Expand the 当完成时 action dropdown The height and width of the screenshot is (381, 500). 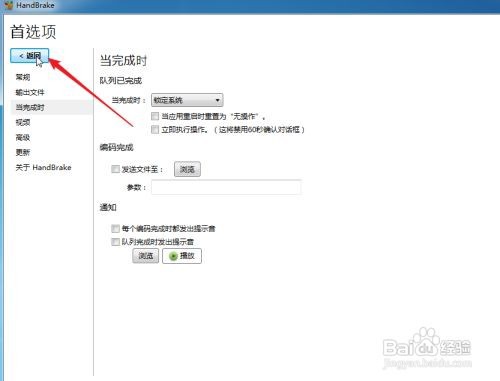click(x=187, y=100)
